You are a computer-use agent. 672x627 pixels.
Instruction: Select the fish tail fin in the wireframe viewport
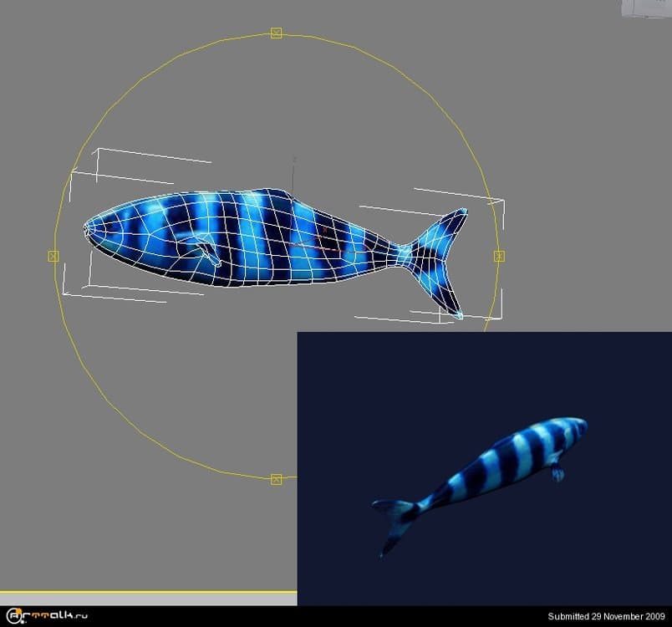click(x=439, y=255)
